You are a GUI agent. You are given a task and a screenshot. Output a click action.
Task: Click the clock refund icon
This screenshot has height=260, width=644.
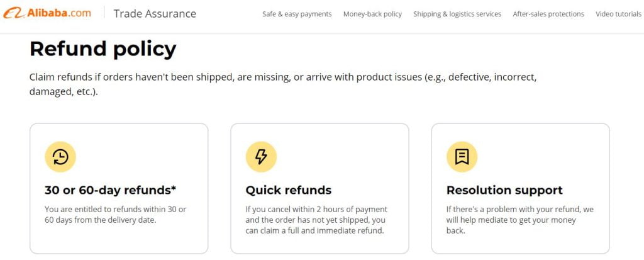60,157
